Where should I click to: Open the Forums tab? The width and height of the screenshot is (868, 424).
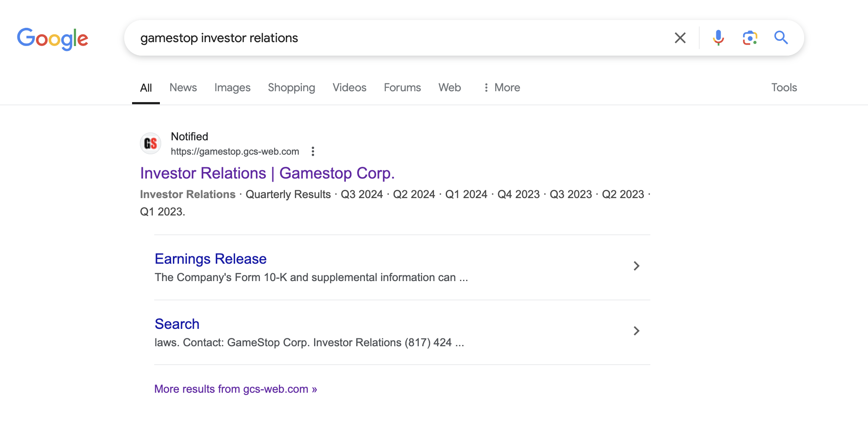click(x=402, y=88)
